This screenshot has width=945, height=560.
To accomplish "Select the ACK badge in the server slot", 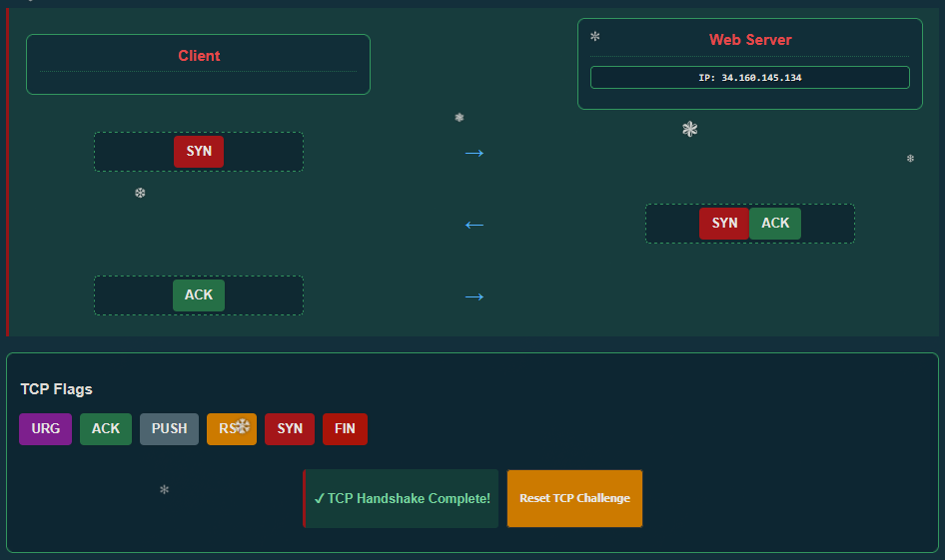I will pyautogui.click(x=775, y=224).
